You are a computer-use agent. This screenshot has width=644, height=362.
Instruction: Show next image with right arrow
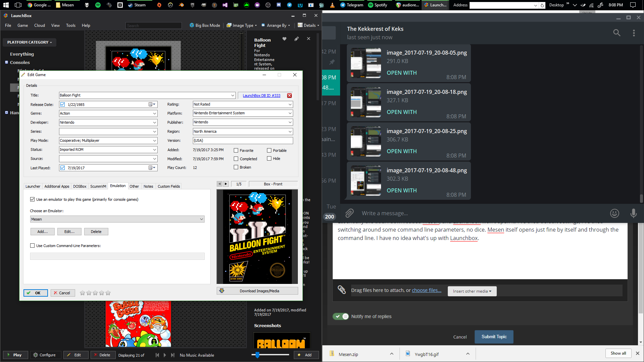tap(226, 184)
